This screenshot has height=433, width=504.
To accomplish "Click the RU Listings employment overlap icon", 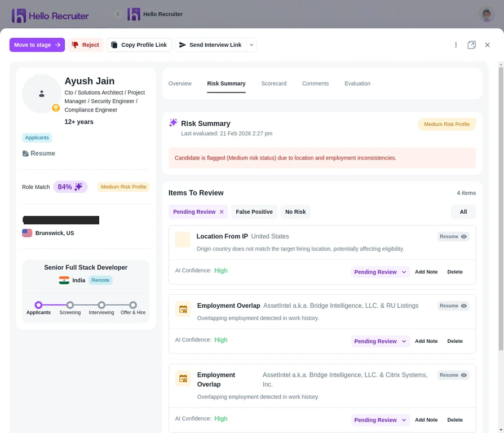I will [x=183, y=309].
